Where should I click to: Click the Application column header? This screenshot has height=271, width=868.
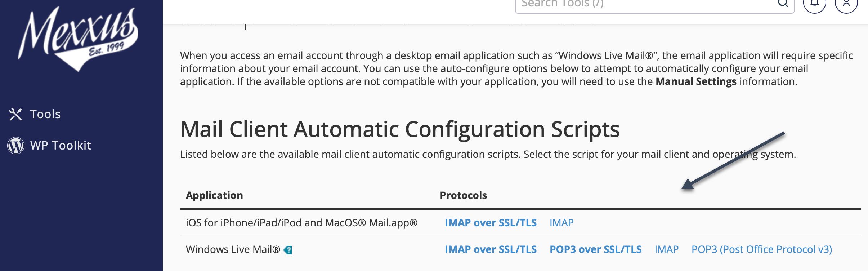tap(214, 195)
